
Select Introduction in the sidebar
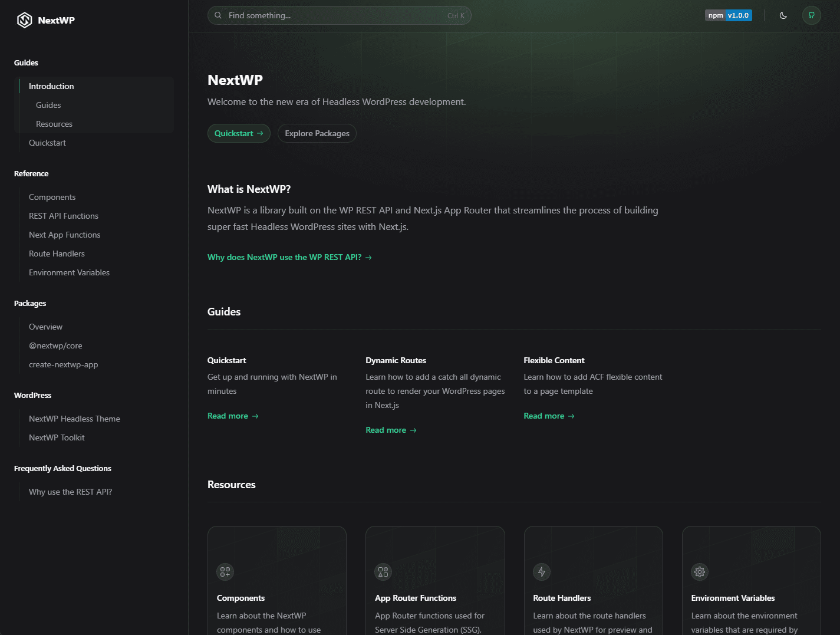51,87
